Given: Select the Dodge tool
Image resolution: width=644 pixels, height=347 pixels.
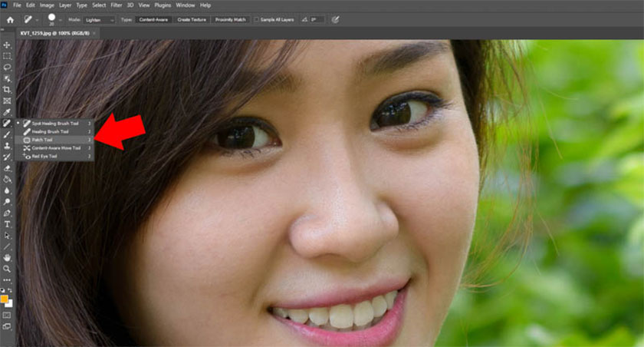Looking at the screenshot, I should [x=7, y=201].
